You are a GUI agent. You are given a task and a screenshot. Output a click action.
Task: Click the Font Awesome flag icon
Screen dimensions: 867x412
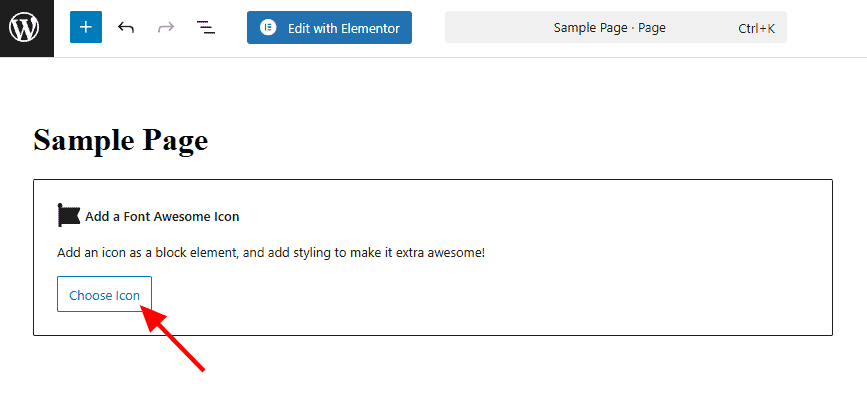tap(69, 215)
